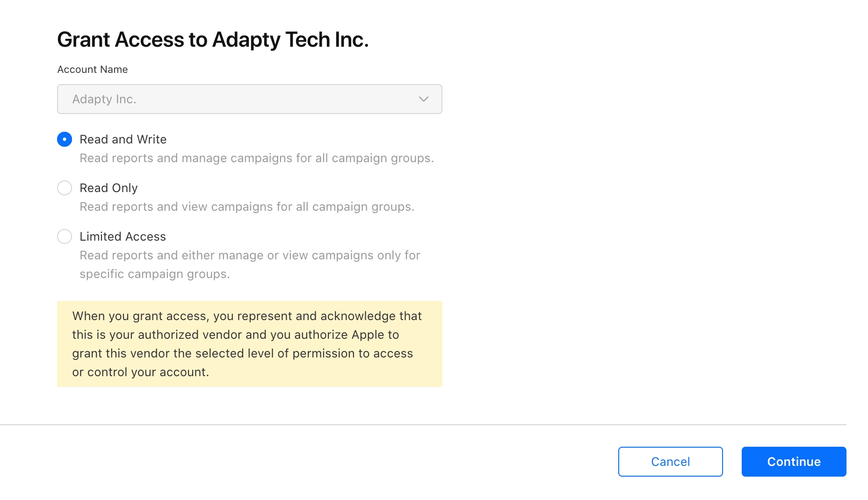Click the yellow authorization notice box
This screenshot has width=868, height=500.
249,343
